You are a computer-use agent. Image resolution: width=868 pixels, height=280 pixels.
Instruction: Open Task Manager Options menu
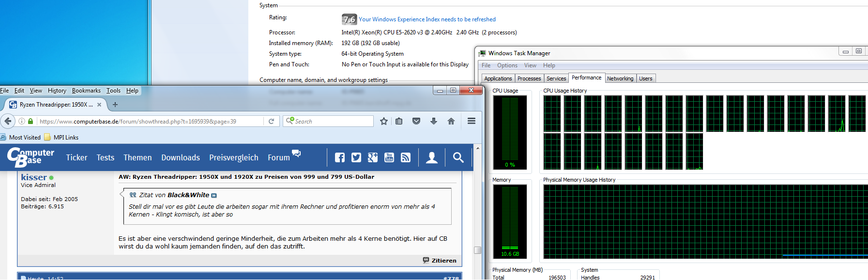507,65
